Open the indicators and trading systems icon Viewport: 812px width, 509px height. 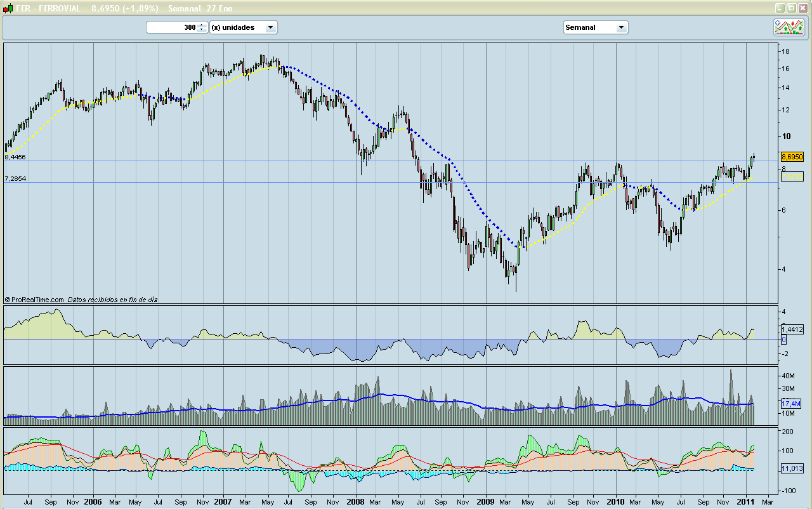tap(789, 27)
